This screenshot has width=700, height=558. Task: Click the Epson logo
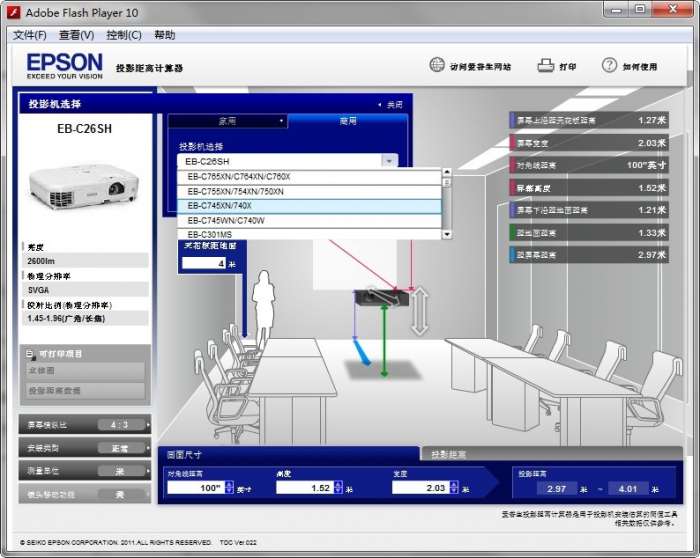[x=65, y=66]
